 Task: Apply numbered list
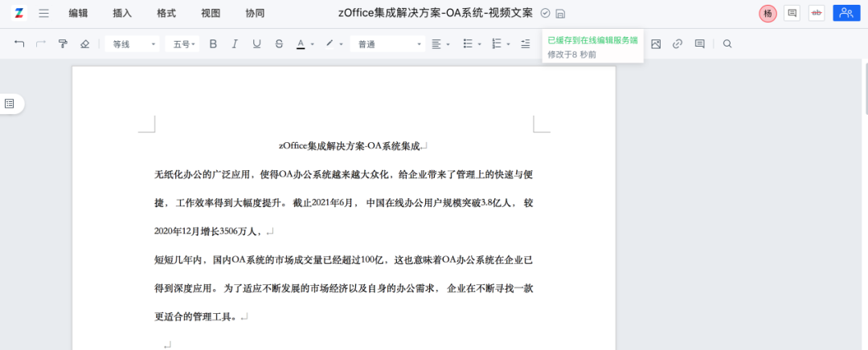point(497,43)
